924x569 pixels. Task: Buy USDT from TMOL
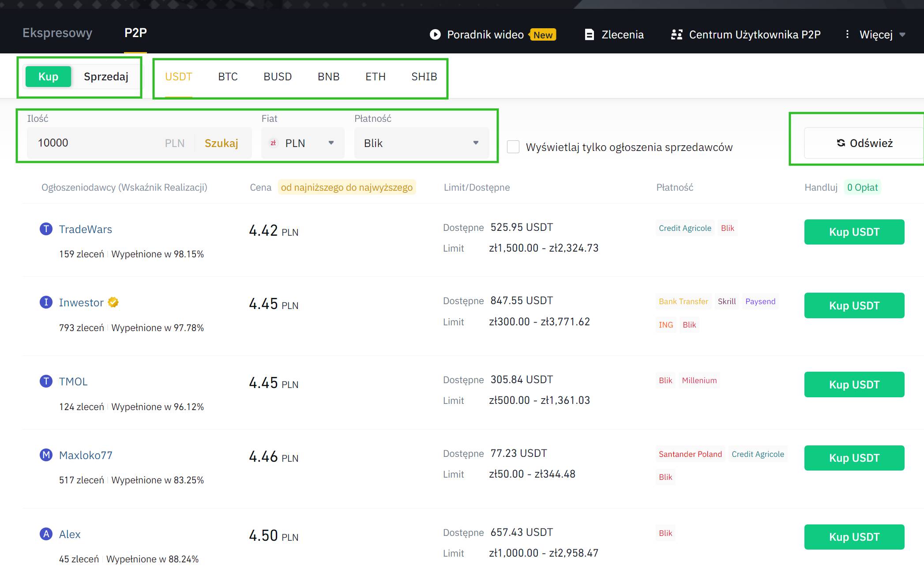(x=854, y=384)
